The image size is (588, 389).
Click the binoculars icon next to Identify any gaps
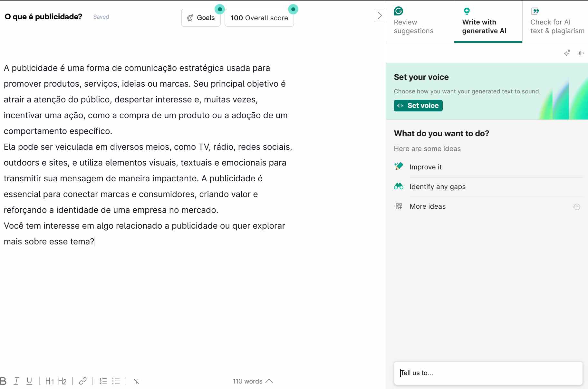(x=399, y=186)
